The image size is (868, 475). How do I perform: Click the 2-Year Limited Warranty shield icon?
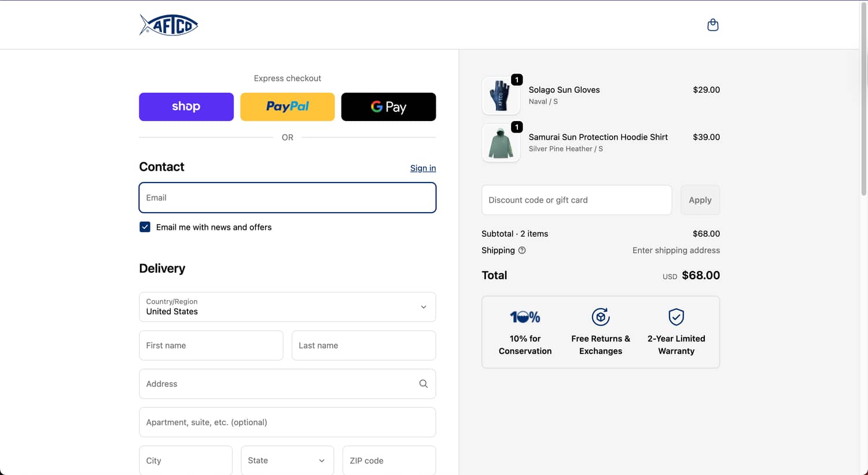pos(676,316)
